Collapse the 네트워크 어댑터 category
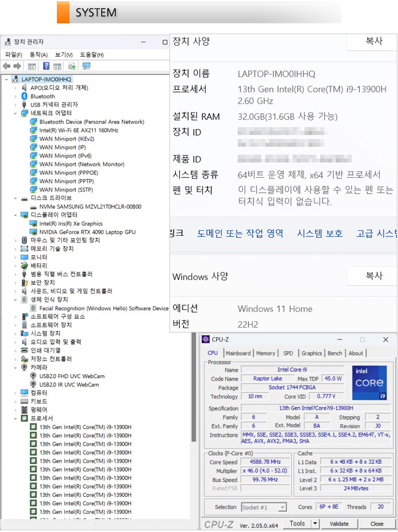 (x=15, y=113)
